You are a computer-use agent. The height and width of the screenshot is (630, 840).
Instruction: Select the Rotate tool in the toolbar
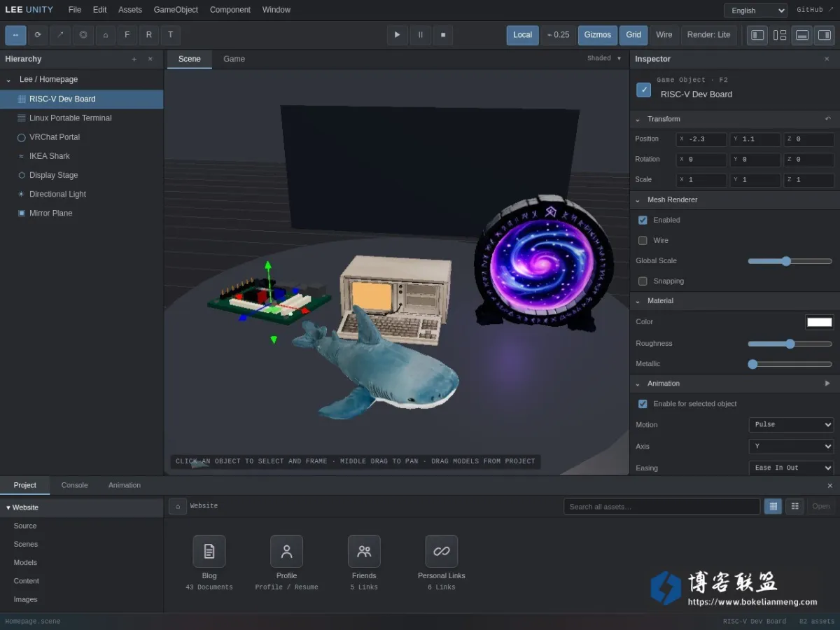(37, 35)
